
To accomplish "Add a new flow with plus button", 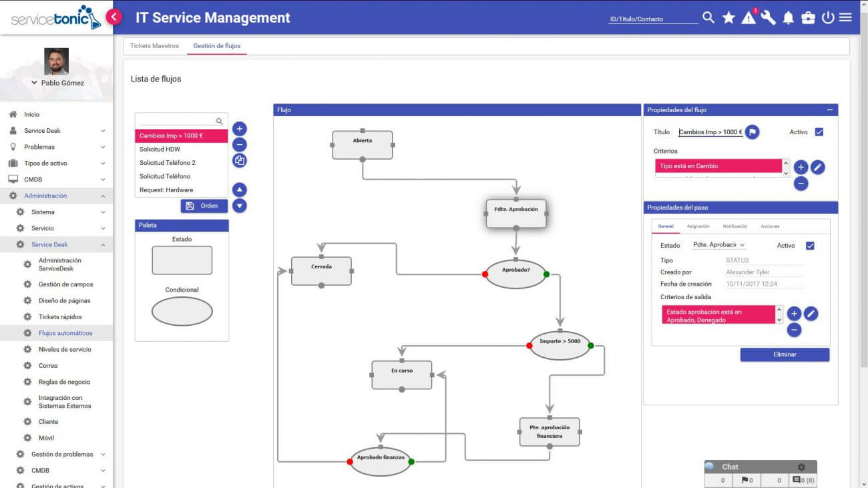I will point(240,129).
